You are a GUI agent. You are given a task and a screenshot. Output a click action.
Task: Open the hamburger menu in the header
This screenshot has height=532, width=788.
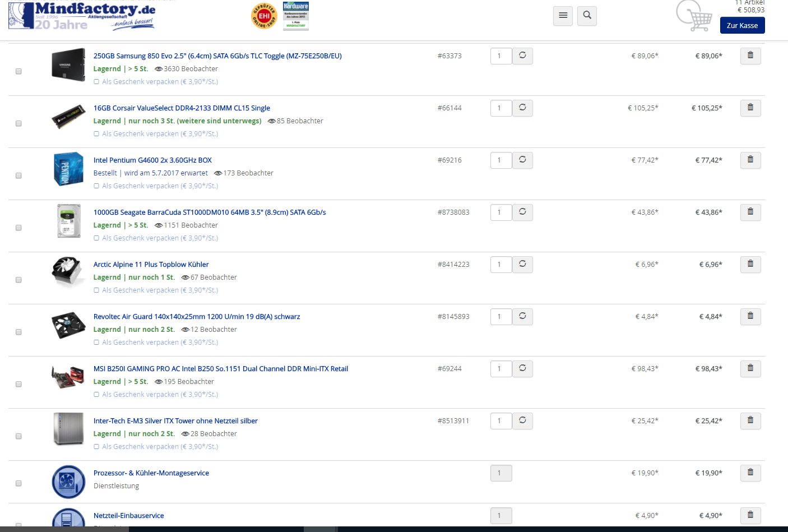(x=563, y=16)
